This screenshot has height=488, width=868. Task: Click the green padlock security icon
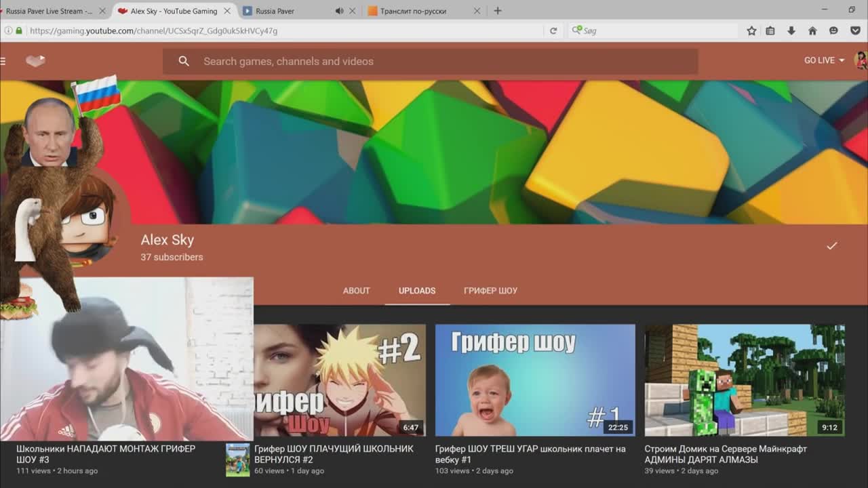pos(19,30)
